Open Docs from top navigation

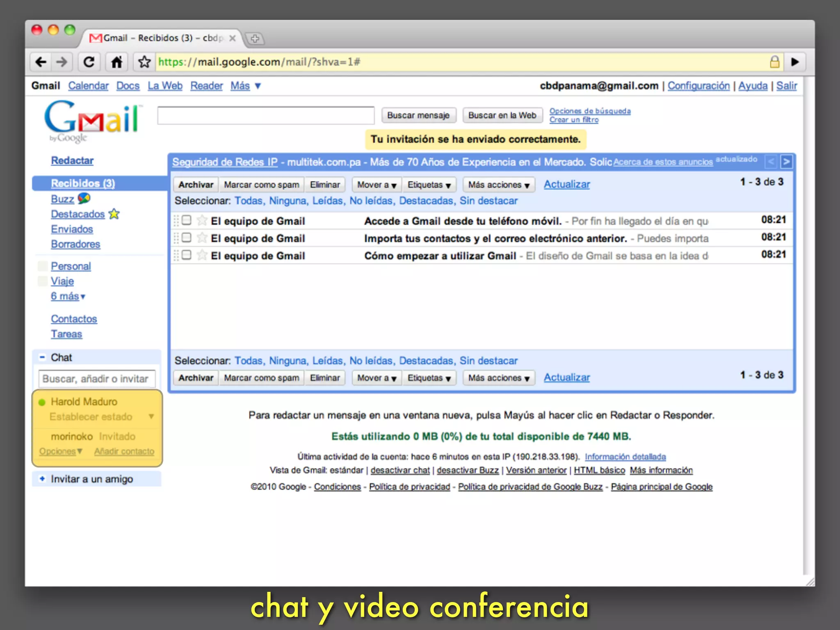pyautogui.click(x=128, y=86)
